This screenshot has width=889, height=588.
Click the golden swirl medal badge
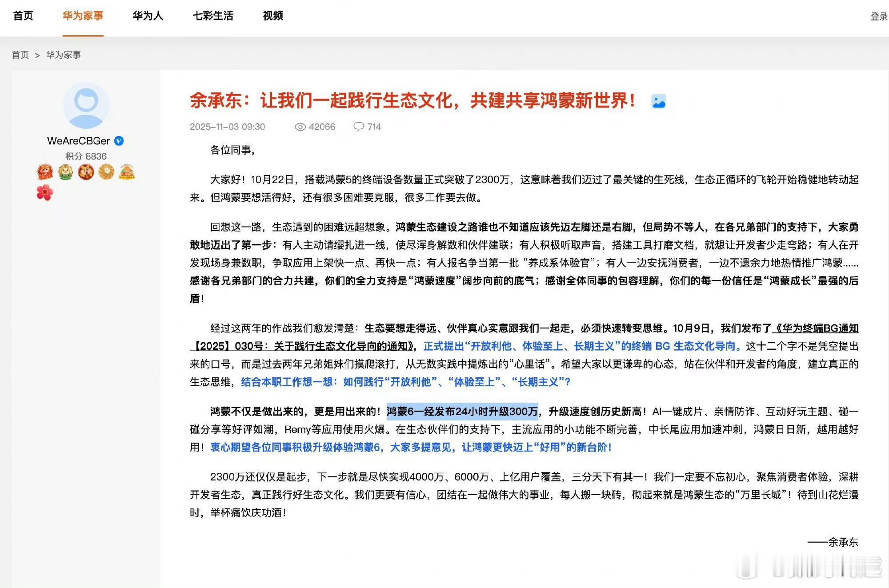(106, 172)
